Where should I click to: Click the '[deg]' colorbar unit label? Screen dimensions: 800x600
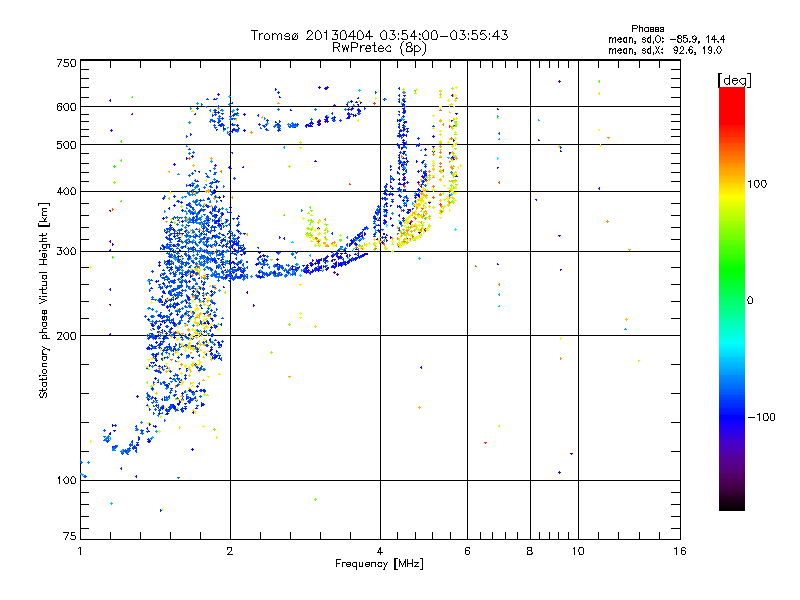point(734,81)
